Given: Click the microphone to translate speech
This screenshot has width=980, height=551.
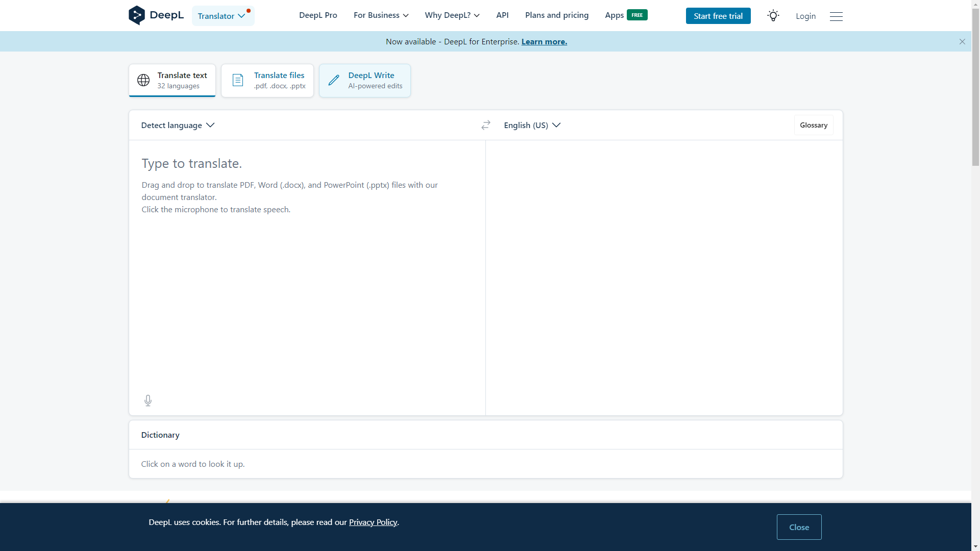Looking at the screenshot, I should tap(148, 400).
